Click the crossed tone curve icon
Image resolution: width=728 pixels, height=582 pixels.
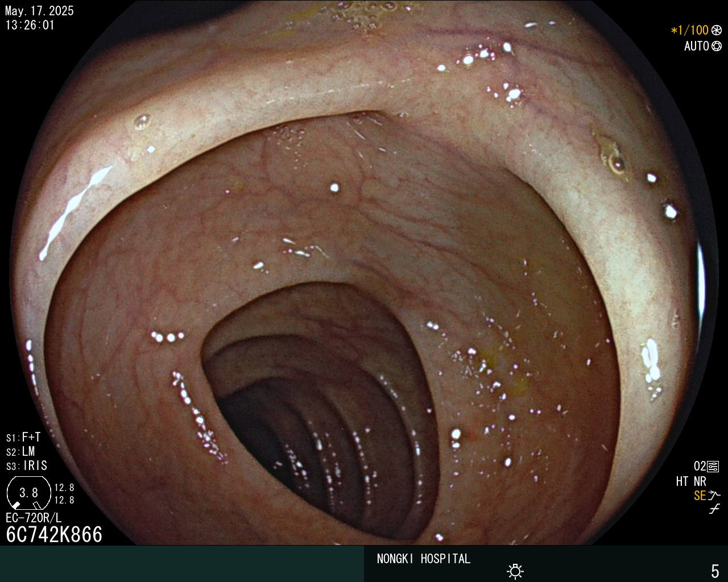coord(714,509)
